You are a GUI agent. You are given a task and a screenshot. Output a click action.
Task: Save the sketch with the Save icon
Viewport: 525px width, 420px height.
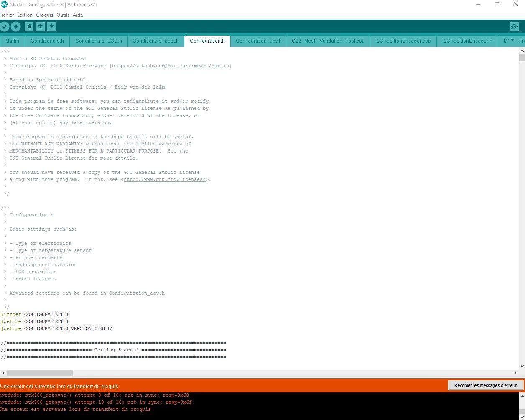51,26
